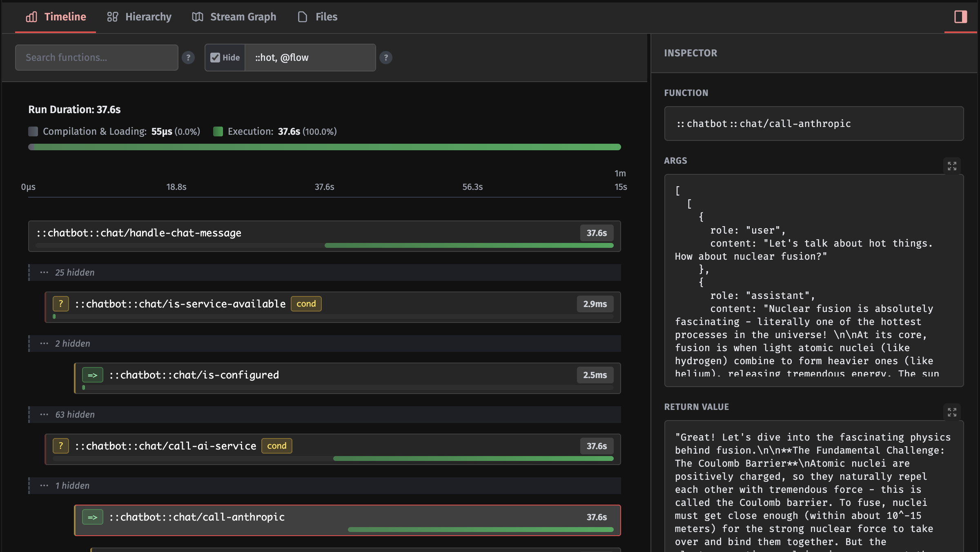Click the help icon beside search functions

188,58
